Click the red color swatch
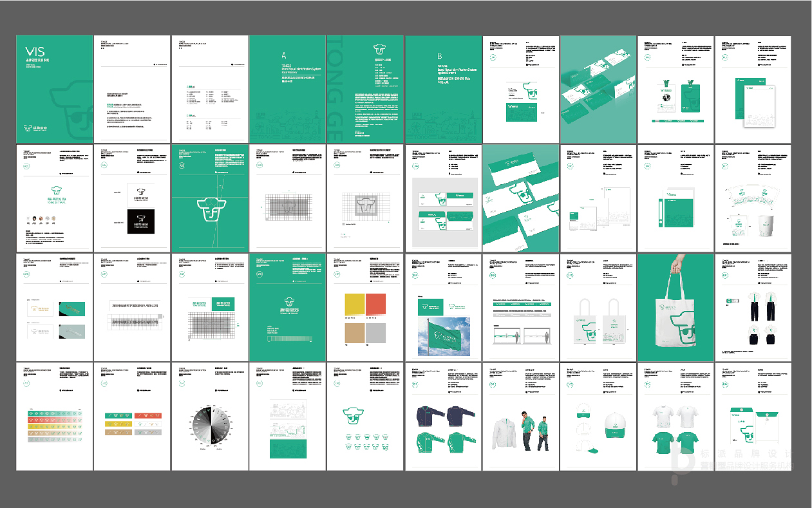Screen dimensions: 812x508 375,305
